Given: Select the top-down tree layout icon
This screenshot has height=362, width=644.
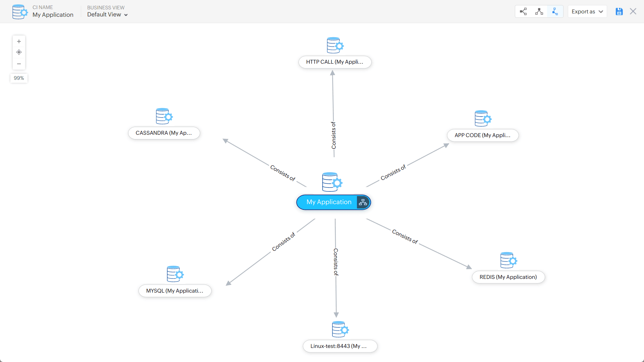Looking at the screenshot, I should click(x=539, y=11).
